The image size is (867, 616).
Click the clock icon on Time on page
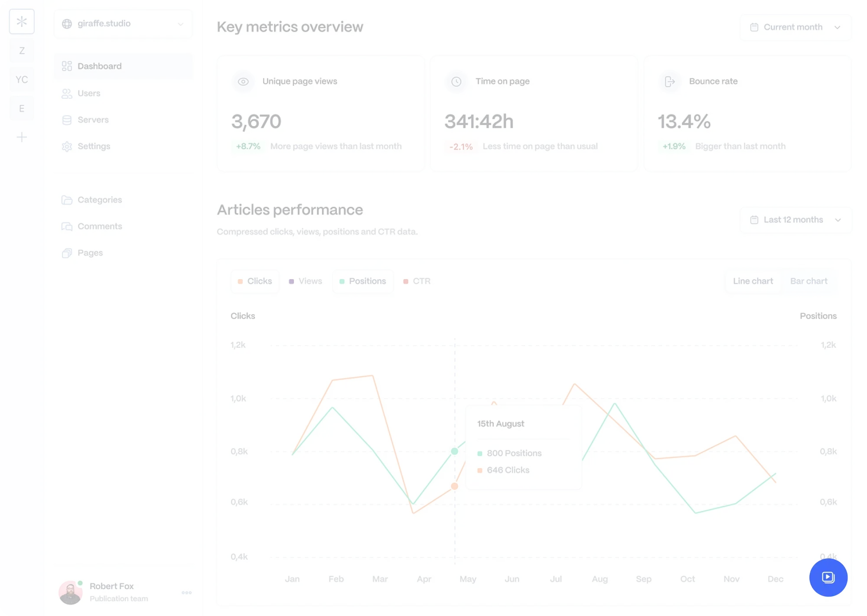456,81
